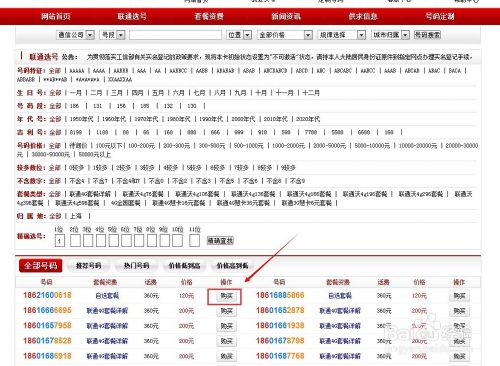This screenshot has width=500, height=366.
Task: Filter 号码特征 by AAAAA pattern
Action: coord(77,71)
